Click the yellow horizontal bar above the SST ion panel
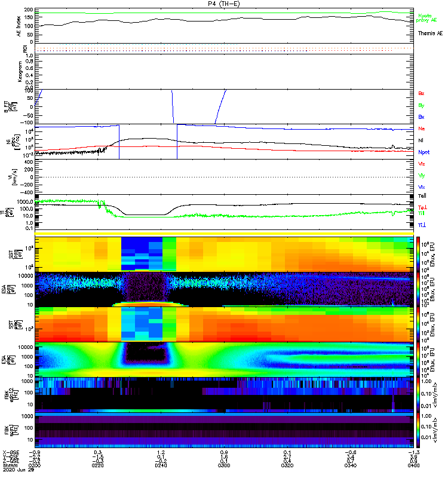 pyautogui.click(x=225, y=234)
